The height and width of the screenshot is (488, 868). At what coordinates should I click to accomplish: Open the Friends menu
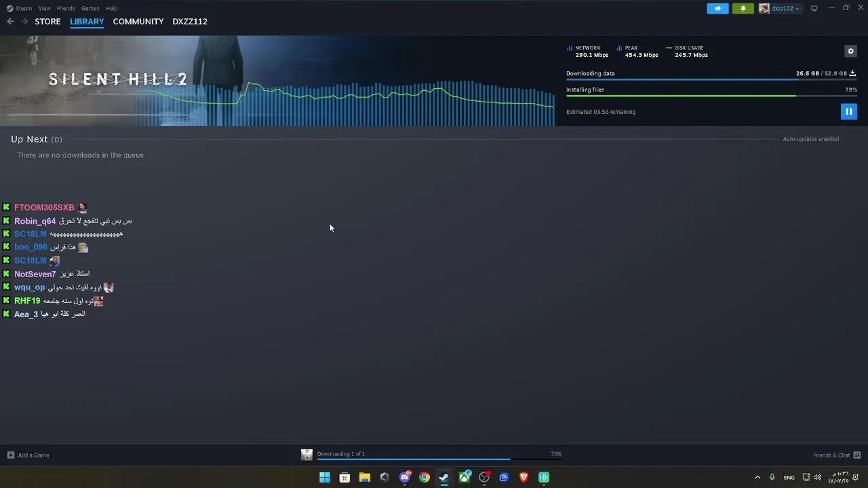(66, 8)
